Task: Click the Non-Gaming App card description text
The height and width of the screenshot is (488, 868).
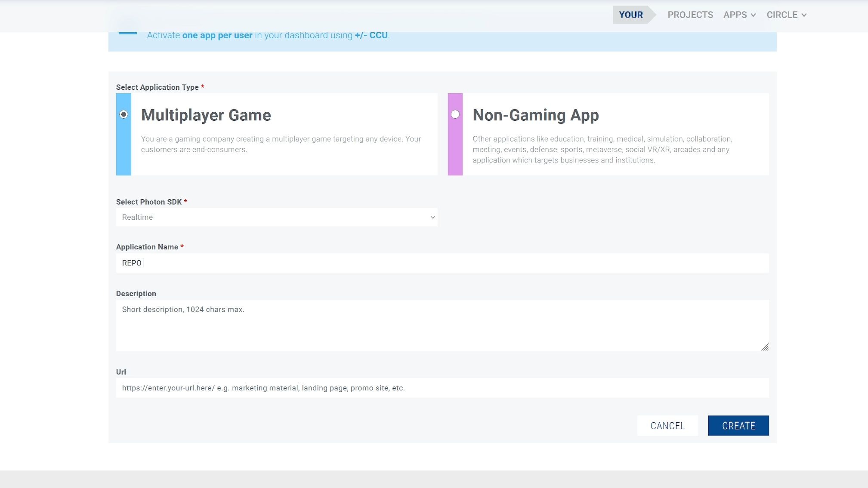Action: pyautogui.click(x=602, y=150)
